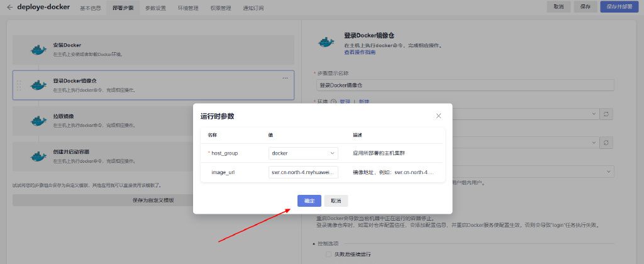Image resolution: width=644 pixels, height=264 pixels.
Task: Select the 创建并启动容器 step docker icon
Action: [x=38, y=156]
